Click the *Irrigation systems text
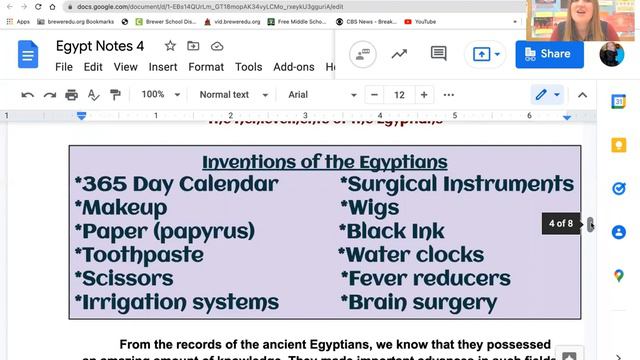This screenshot has width=640, height=360. 177,302
